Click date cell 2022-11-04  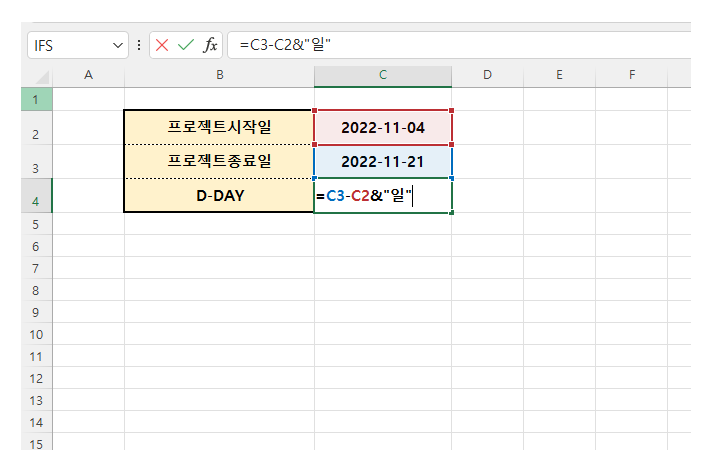[383, 128]
